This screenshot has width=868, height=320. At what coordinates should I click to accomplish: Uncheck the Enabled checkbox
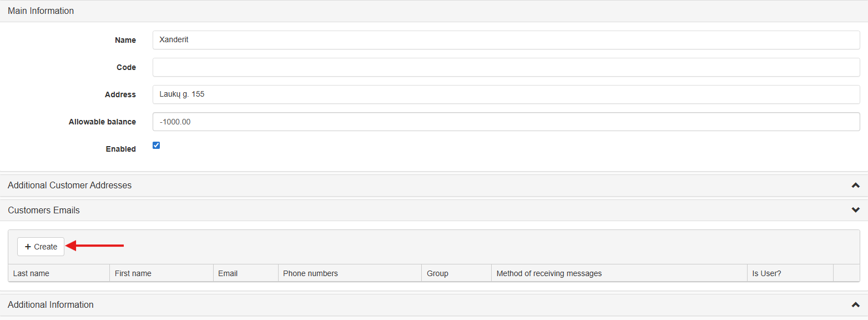157,146
